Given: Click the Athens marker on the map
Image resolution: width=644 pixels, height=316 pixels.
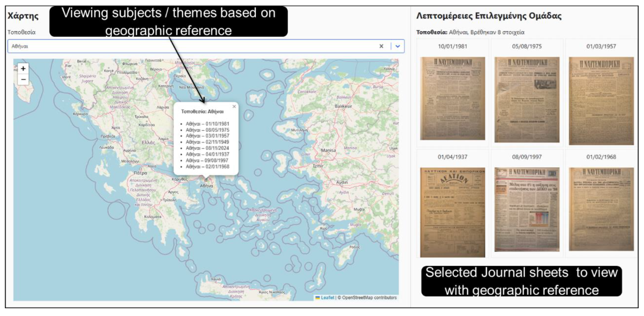Looking at the screenshot, I should (206, 180).
